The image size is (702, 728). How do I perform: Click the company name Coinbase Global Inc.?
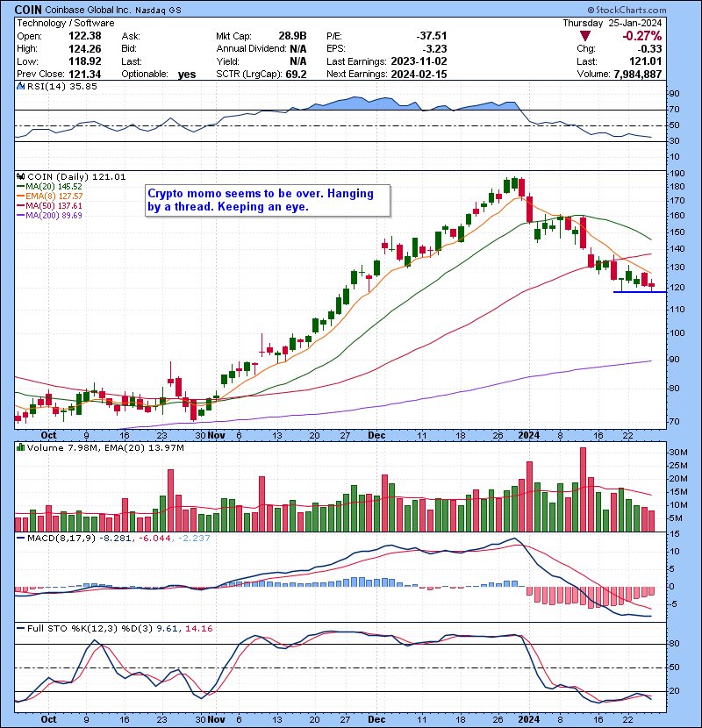tap(88, 10)
